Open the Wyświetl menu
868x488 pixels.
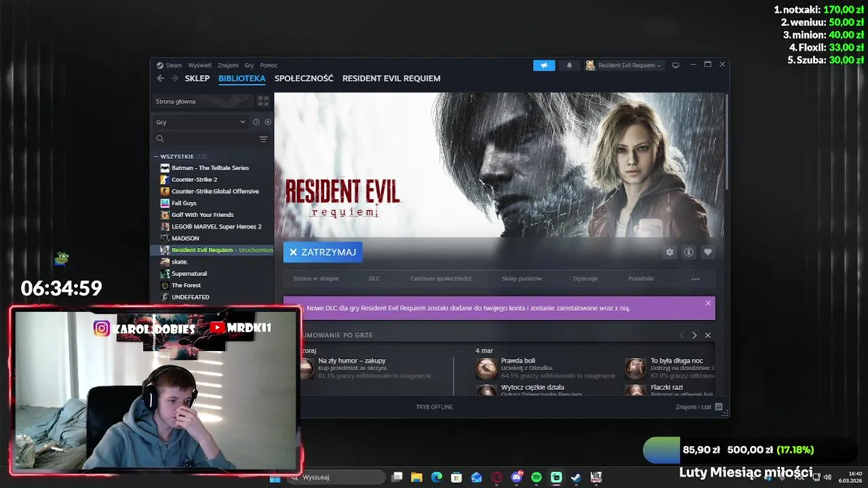pyautogui.click(x=199, y=66)
